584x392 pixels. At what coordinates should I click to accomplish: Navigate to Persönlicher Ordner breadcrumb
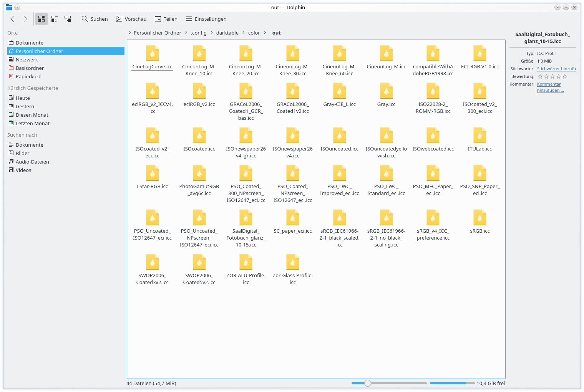click(x=158, y=33)
